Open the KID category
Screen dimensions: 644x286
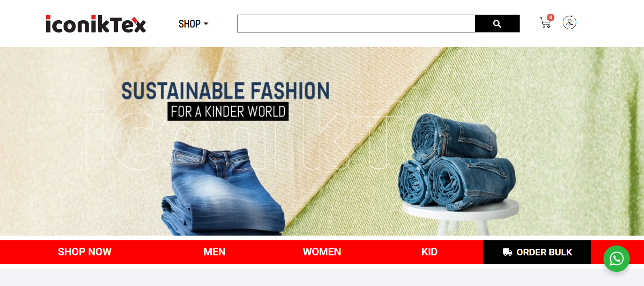[429, 252]
